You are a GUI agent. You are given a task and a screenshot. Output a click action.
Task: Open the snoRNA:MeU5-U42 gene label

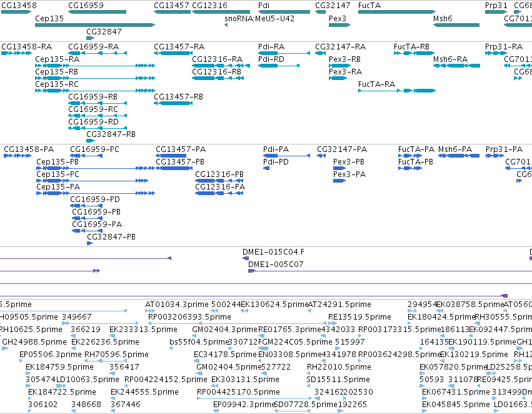259,19
